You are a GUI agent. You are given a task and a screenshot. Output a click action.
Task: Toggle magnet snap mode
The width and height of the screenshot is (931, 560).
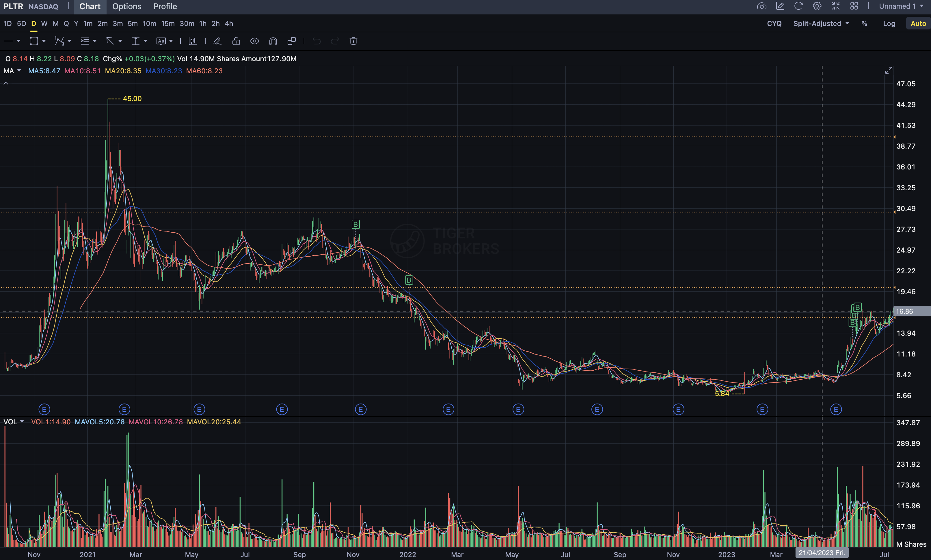273,41
